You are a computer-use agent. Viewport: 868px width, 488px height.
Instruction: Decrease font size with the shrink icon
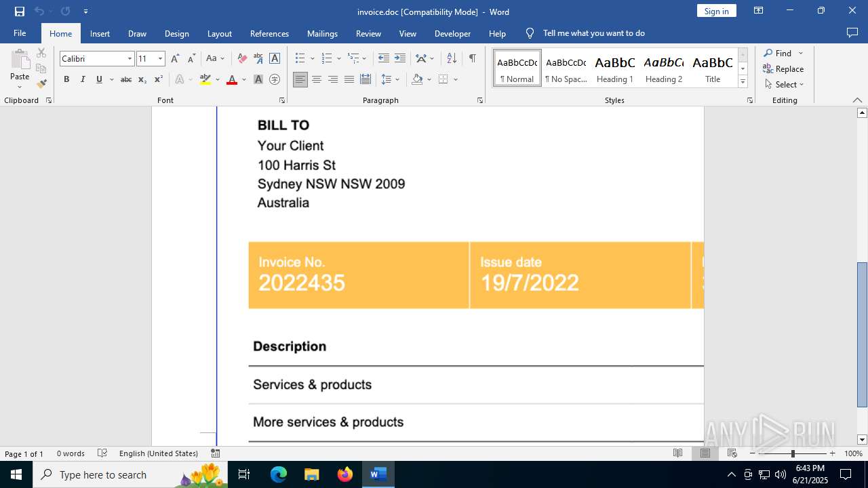(191, 58)
